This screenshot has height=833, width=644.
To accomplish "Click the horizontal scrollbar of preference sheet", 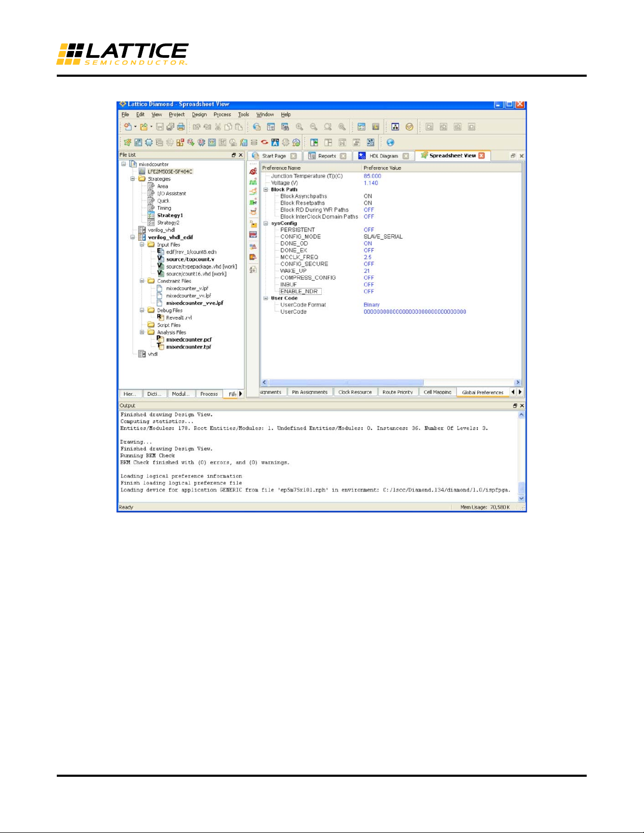I will [x=346, y=383].
